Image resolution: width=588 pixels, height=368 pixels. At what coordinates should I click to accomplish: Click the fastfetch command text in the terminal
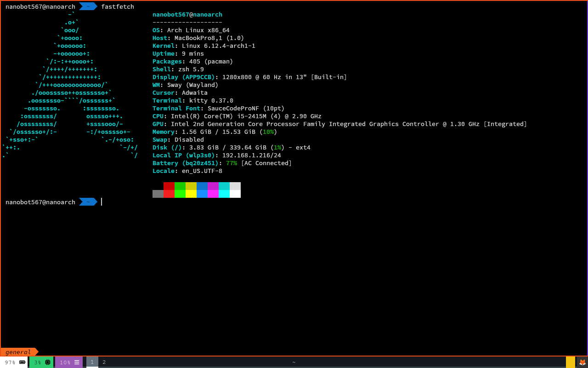click(x=118, y=6)
